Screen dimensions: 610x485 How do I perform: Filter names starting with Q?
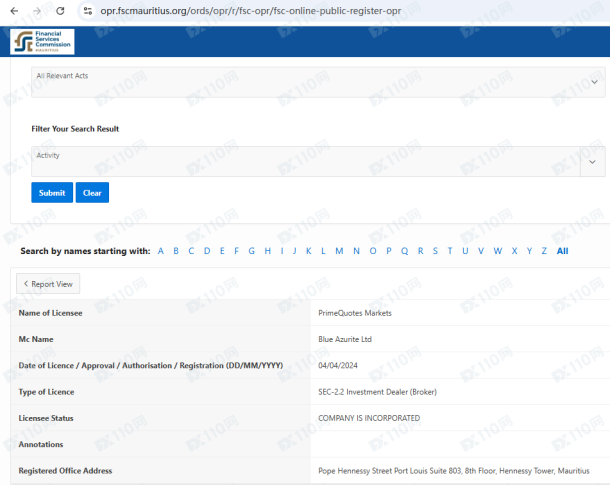pyautogui.click(x=405, y=251)
